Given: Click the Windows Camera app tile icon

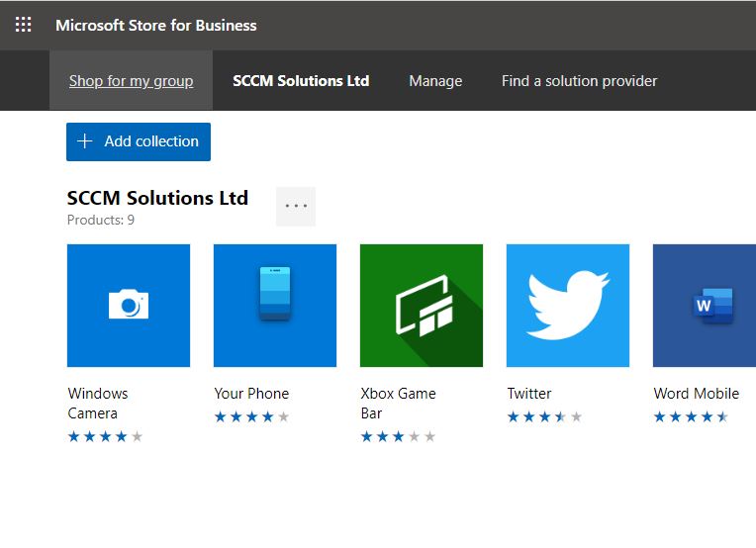Looking at the screenshot, I should coord(129,306).
